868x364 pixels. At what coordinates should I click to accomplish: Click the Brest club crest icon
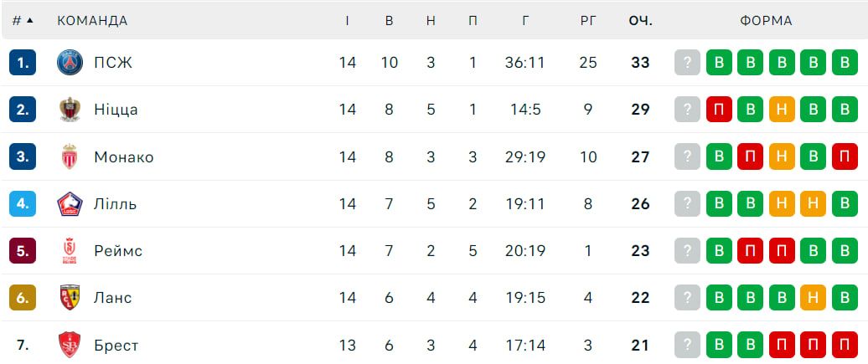tap(70, 345)
